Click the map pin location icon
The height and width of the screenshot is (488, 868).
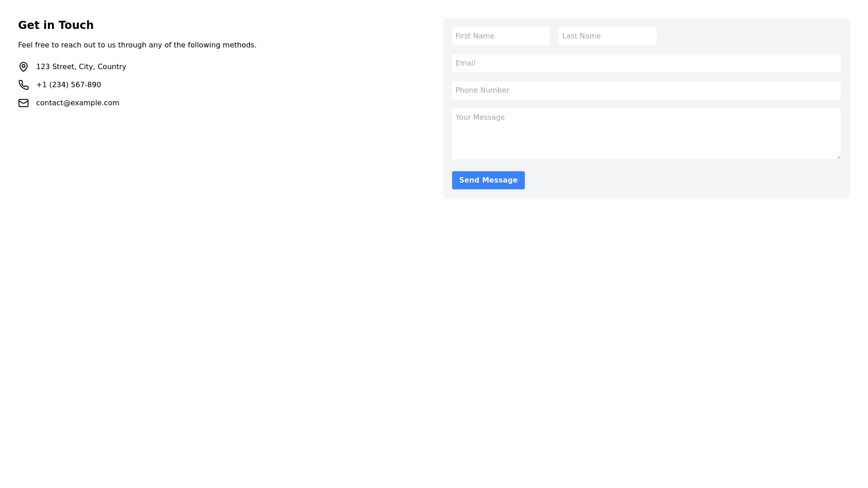click(x=24, y=67)
